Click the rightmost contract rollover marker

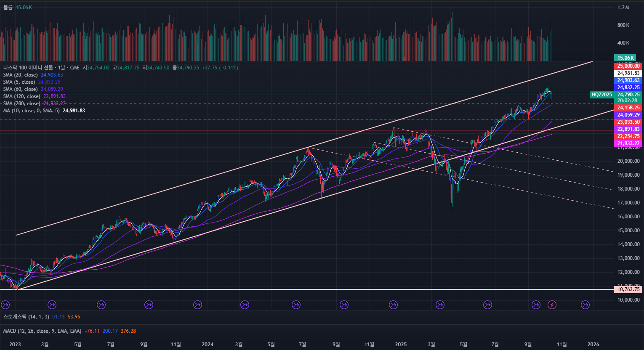(585, 305)
